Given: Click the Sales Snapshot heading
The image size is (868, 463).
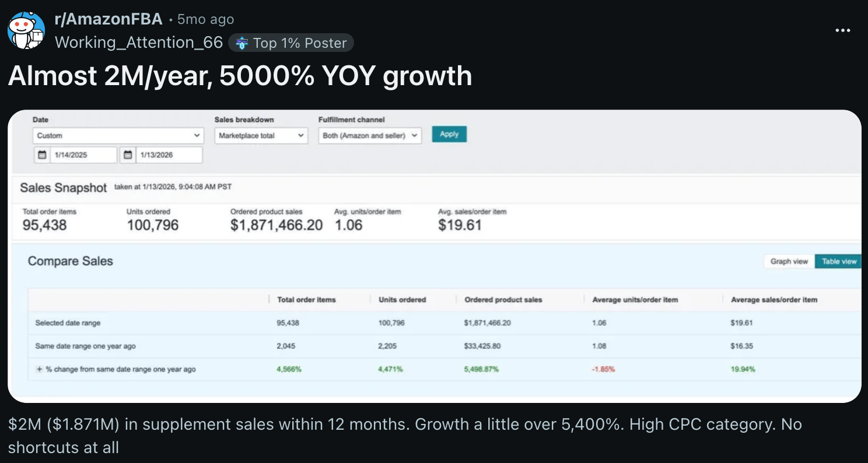Looking at the screenshot, I should click(x=64, y=188).
